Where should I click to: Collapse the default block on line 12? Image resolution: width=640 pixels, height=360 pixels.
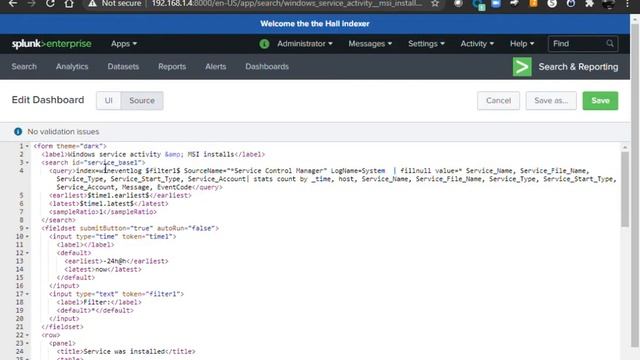(x=27, y=253)
